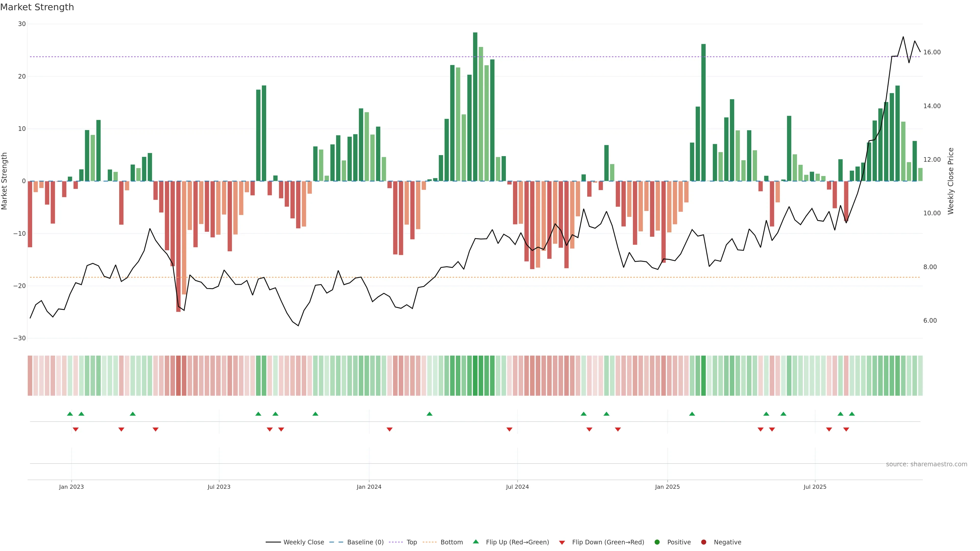Click the 16.00 right axis tick label
980x551 pixels.
pos(932,53)
